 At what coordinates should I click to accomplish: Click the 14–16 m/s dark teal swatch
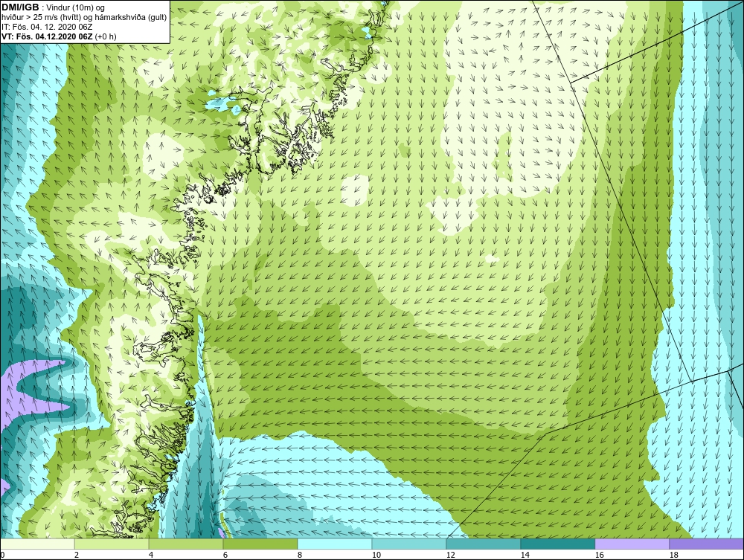click(x=557, y=544)
